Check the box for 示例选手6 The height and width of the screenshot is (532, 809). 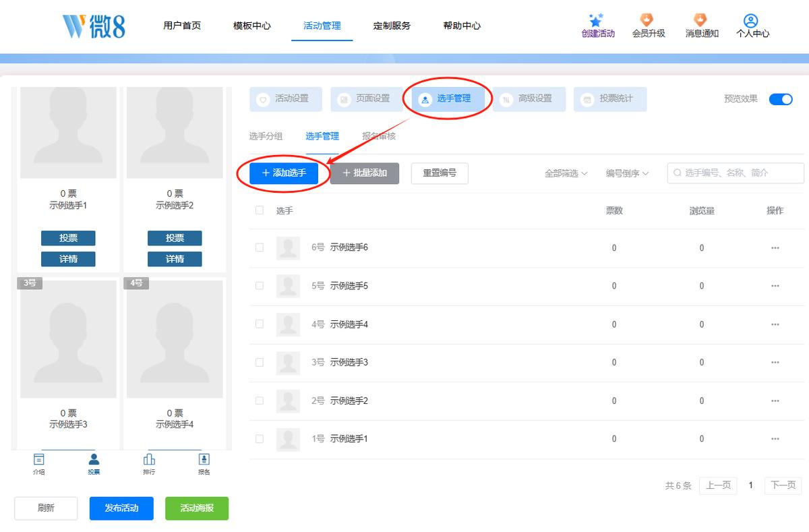(x=260, y=247)
